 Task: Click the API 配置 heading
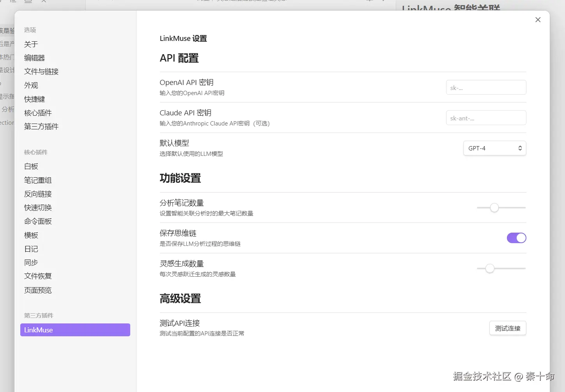[179, 58]
